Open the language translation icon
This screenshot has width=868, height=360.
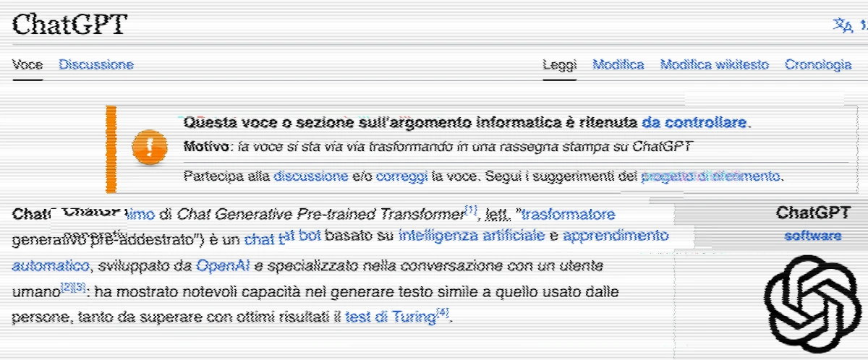click(843, 25)
